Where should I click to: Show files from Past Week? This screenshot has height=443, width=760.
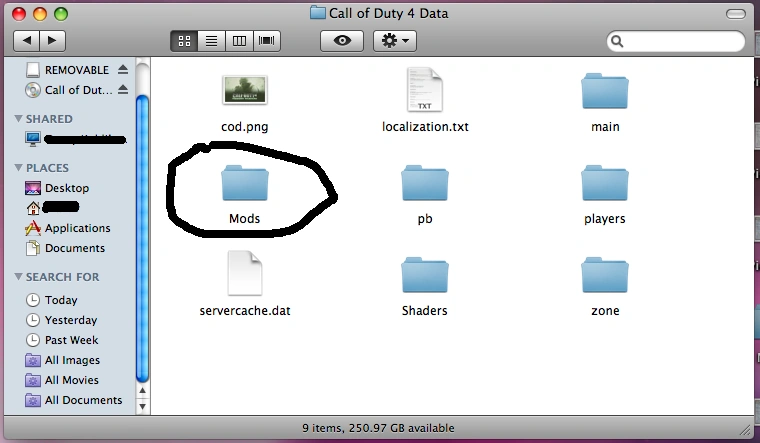pyautogui.click(x=62, y=340)
